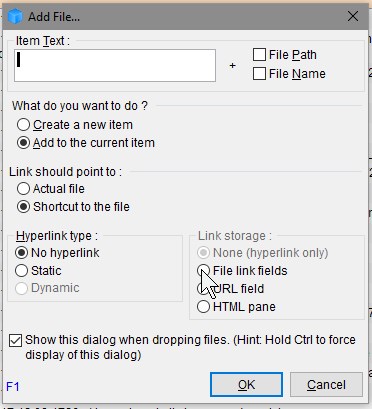
Task: Close the Add File dialog
Action: [353, 16]
